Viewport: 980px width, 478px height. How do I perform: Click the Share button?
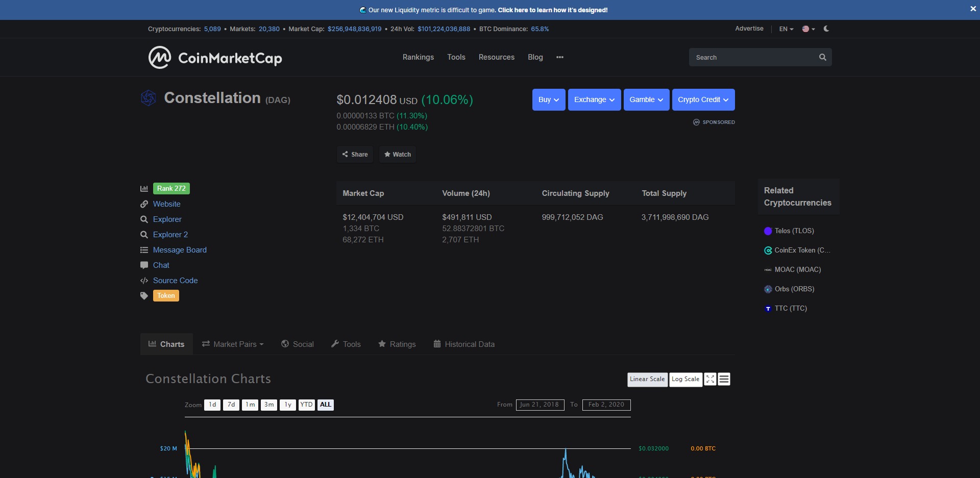355,154
